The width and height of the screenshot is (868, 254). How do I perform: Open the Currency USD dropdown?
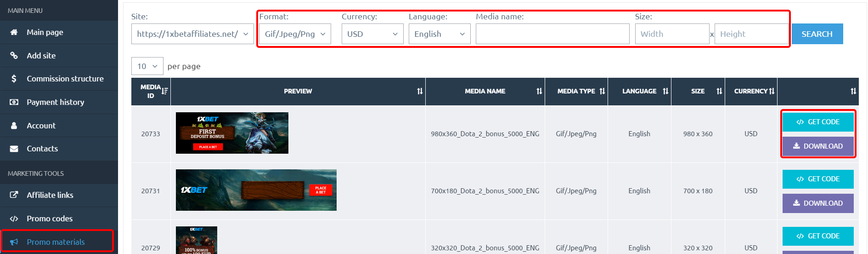[372, 34]
